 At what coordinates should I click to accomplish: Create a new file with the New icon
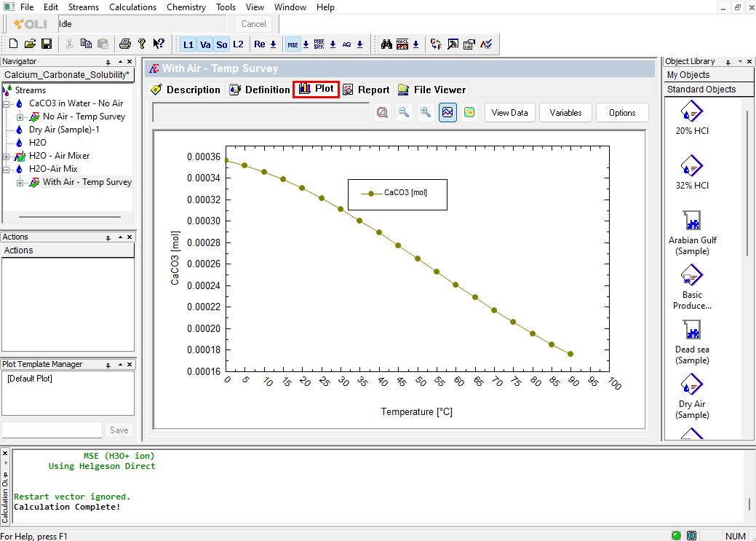(x=14, y=44)
